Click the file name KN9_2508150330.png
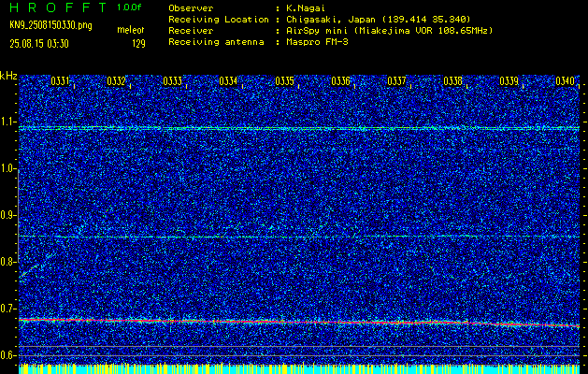Image resolution: width=588 pixels, height=374 pixels. 50,26
